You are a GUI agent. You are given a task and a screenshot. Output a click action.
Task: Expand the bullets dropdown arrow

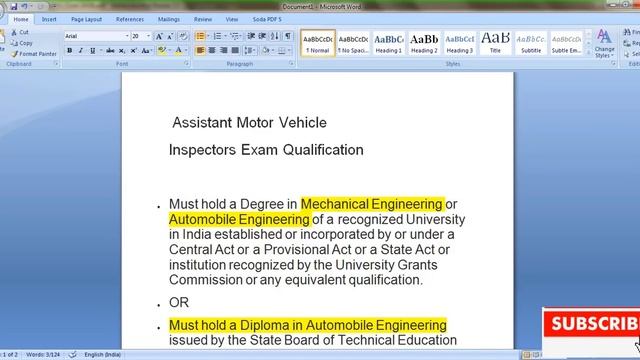(x=208, y=36)
